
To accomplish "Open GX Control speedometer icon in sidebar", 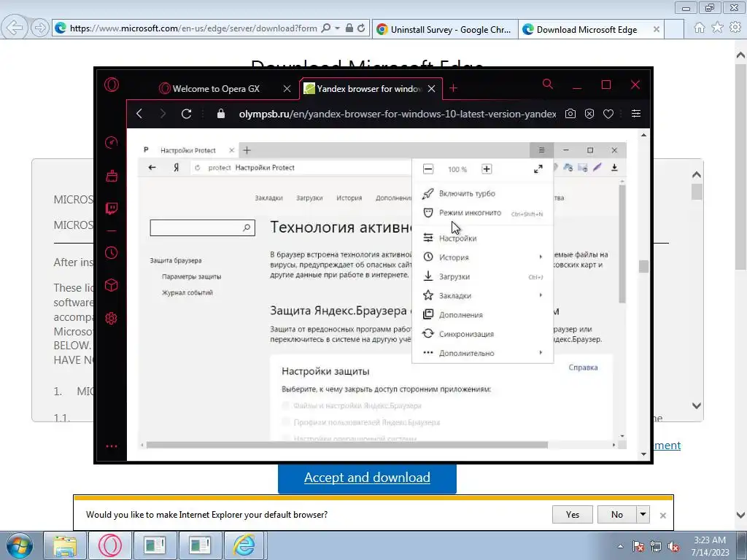I will click(112, 142).
